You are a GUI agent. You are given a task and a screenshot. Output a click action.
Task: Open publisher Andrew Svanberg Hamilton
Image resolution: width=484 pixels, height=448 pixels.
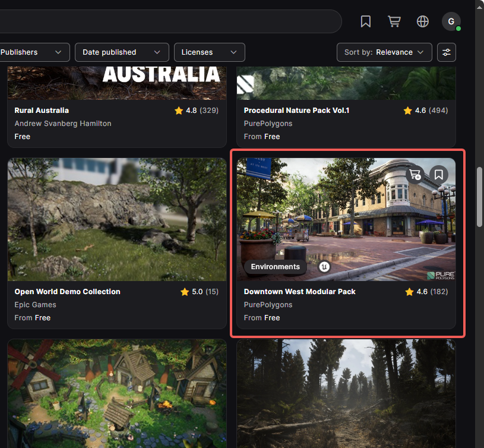(x=63, y=124)
